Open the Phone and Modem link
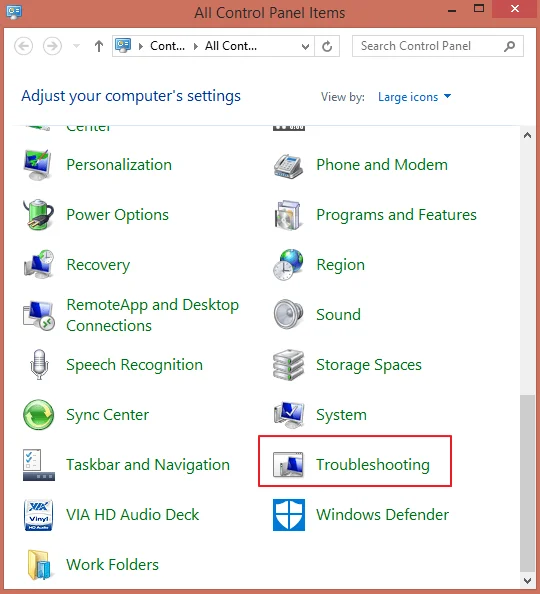The width and height of the screenshot is (540, 594). [x=382, y=165]
